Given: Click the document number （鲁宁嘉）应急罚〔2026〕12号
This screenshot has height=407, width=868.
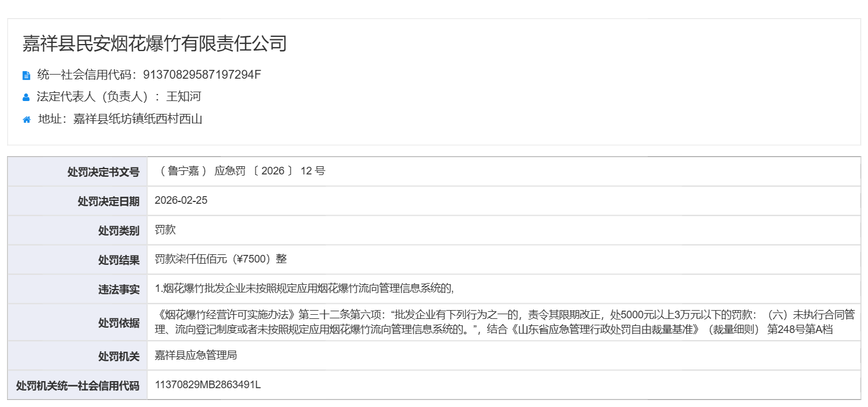Looking at the screenshot, I should coord(240,171).
